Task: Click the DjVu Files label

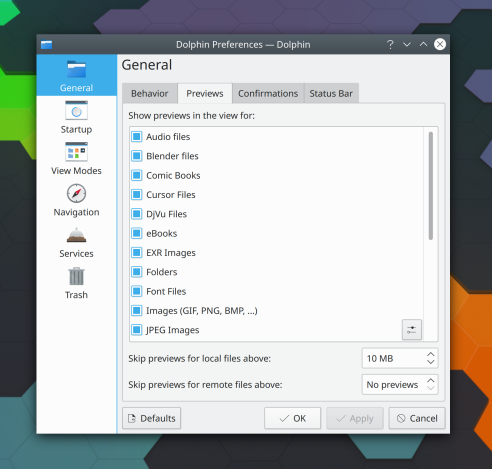Action: point(166,214)
